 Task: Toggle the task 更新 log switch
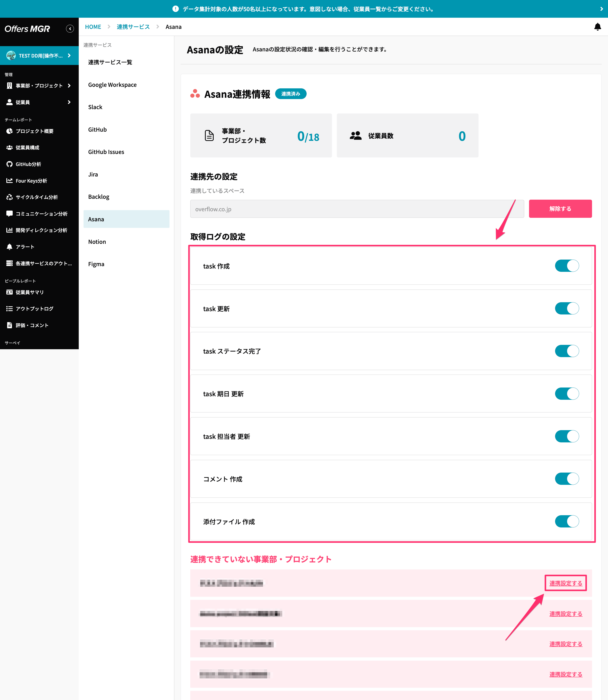click(567, 308)
